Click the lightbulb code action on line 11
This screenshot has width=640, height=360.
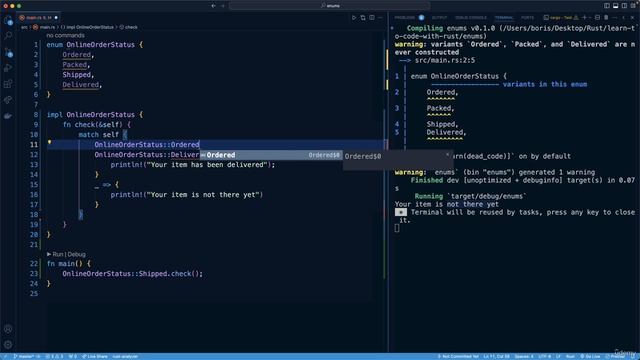49,142
